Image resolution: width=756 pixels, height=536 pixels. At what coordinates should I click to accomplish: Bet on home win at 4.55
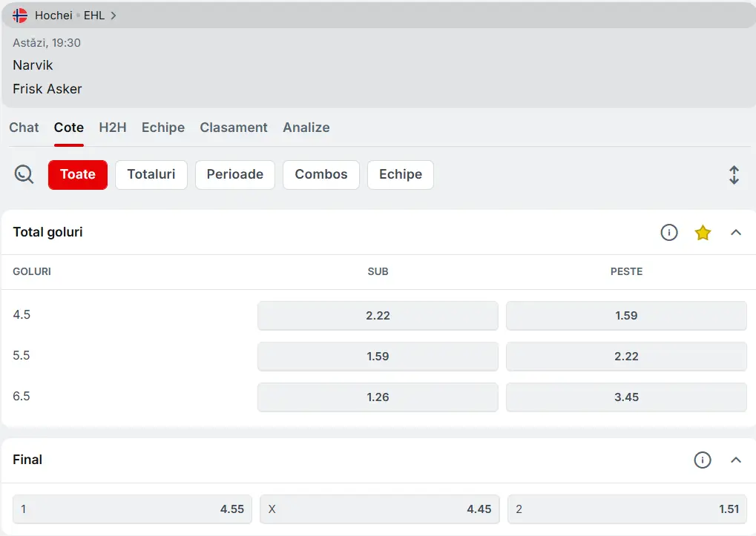(132, 509)
